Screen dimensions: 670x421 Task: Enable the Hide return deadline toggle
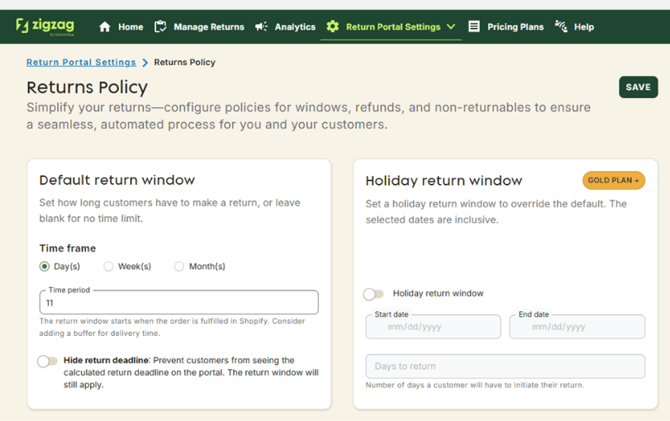(x=47, y=361)
